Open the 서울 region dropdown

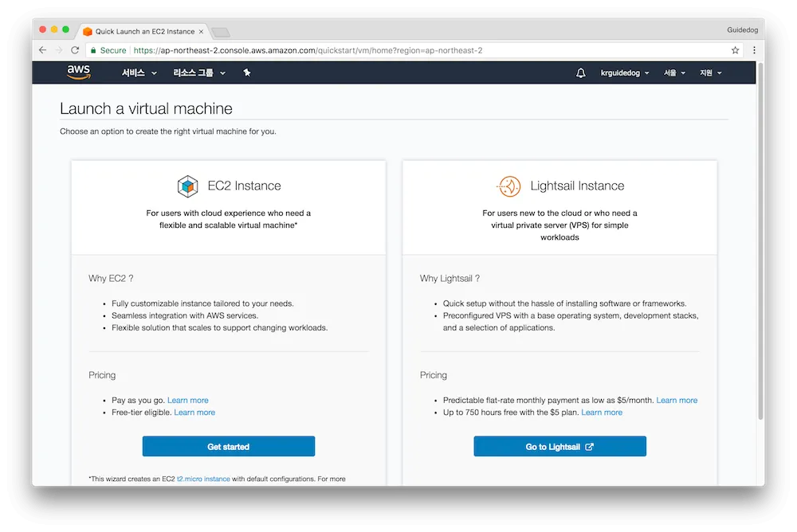click(x=674, y=72)
